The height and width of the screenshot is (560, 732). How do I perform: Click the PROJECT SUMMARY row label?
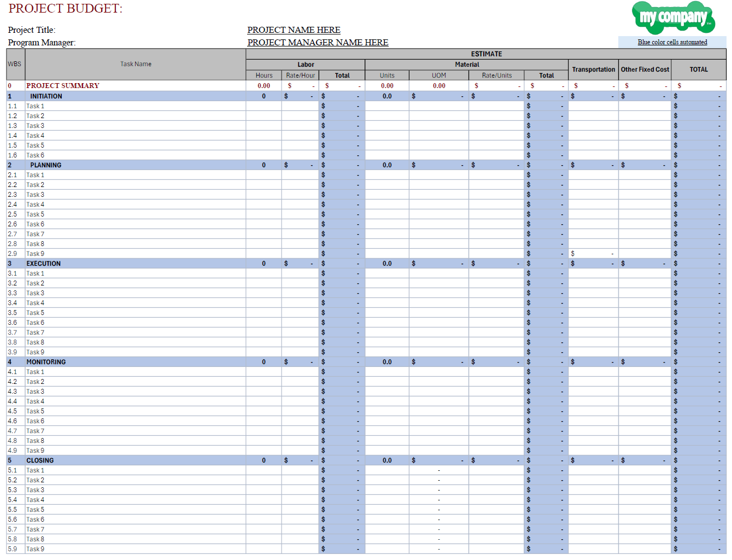click(x=63, y=86)
